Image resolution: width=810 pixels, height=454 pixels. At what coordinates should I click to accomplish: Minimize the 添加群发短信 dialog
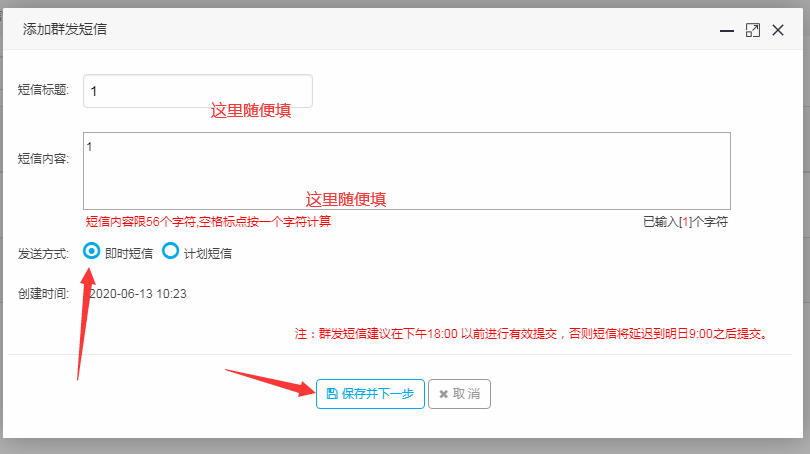click(x=727, y=30)
